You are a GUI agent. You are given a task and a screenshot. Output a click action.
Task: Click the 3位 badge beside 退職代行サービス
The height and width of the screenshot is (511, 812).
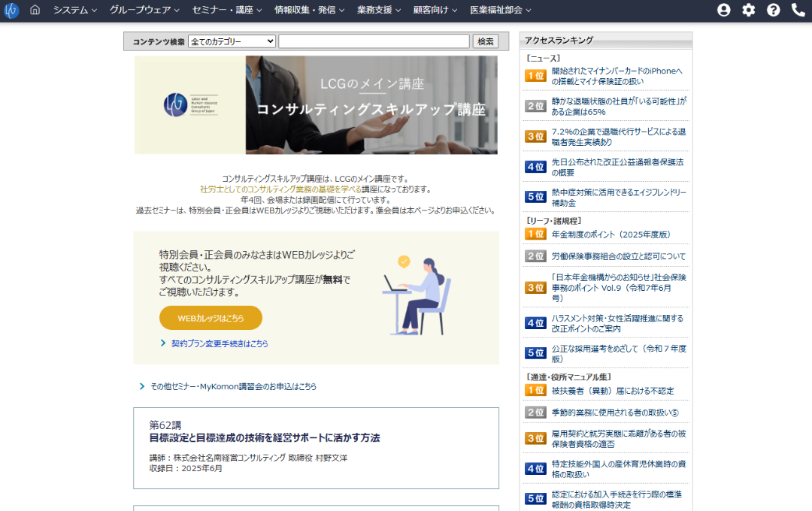tap(535, 136)
